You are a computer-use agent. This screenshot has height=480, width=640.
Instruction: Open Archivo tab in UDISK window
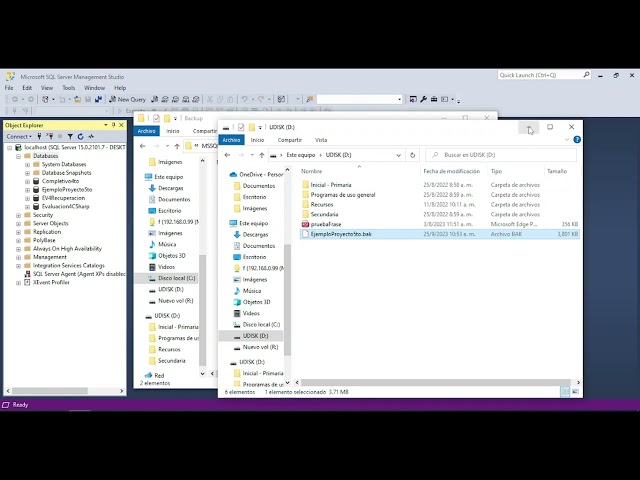[231, 140]
